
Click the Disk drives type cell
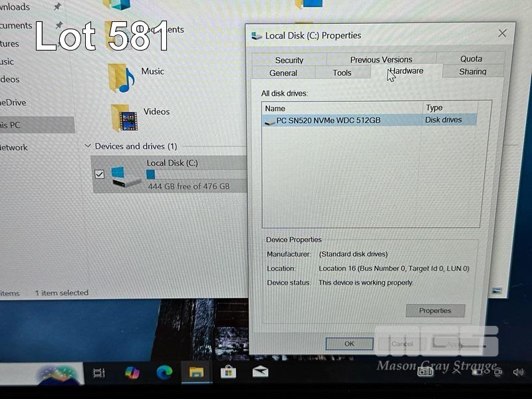[443, 120]
